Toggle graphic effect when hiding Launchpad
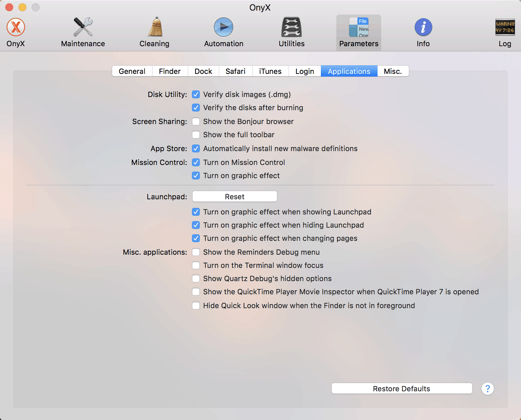This screenshot has height=420, width=521. 196,225
